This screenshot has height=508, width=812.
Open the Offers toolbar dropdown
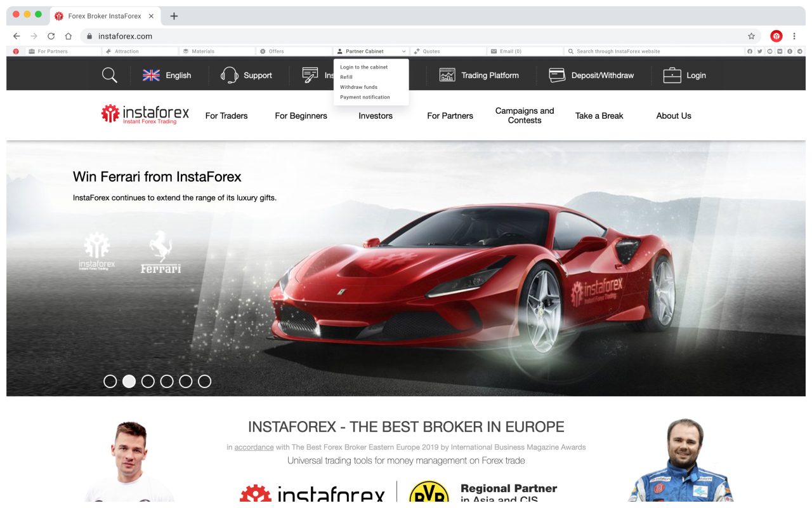click(x=294, y=51)
